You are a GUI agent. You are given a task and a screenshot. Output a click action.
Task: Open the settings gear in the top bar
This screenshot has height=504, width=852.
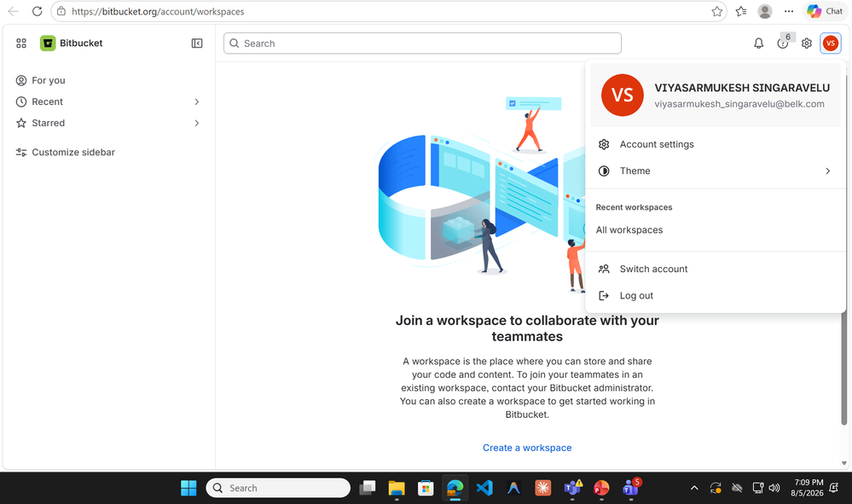tap(806, 43)
